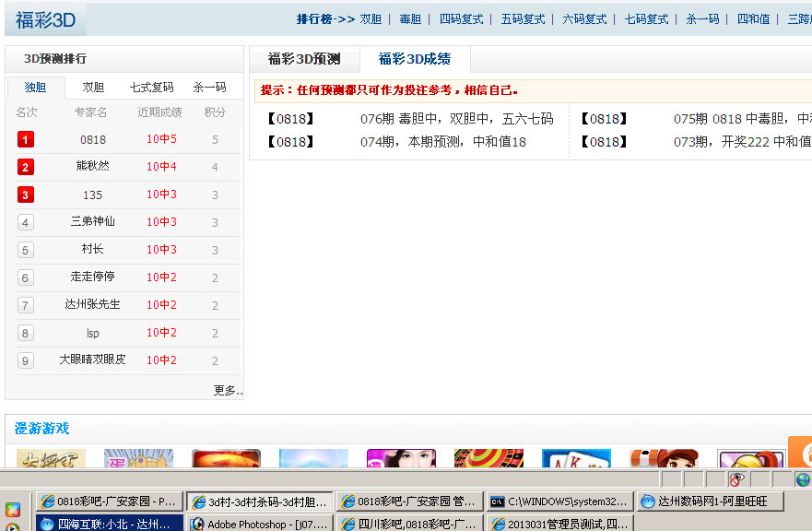
Task: Switch to 达州数码网1-阿里旺旺 taskbar window
Action: [x=711, y=501]
